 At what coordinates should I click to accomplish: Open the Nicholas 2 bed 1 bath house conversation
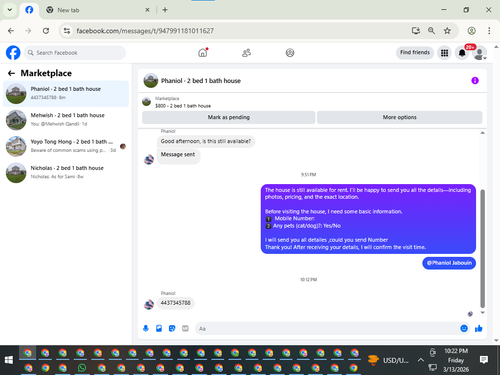[x=66, y=172]
